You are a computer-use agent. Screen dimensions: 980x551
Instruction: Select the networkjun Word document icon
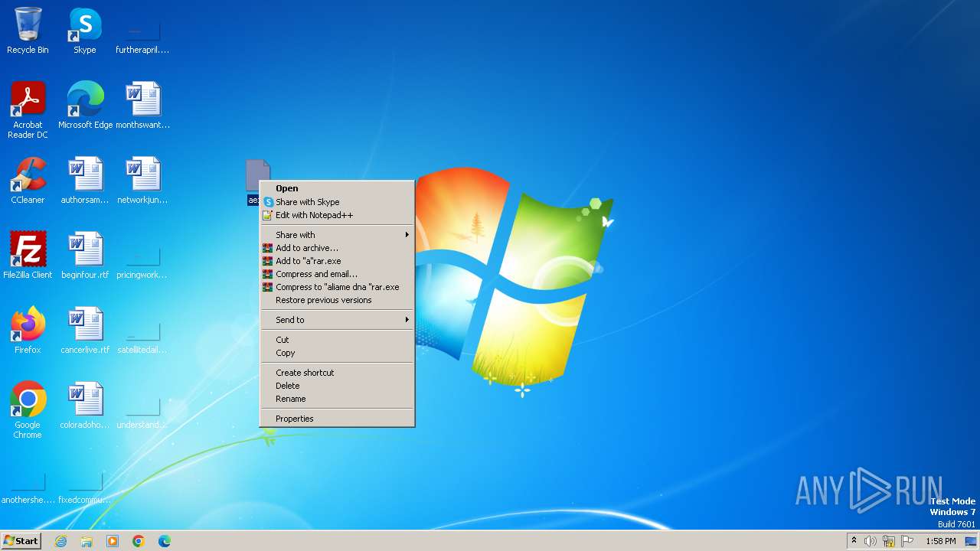(142, 180)
